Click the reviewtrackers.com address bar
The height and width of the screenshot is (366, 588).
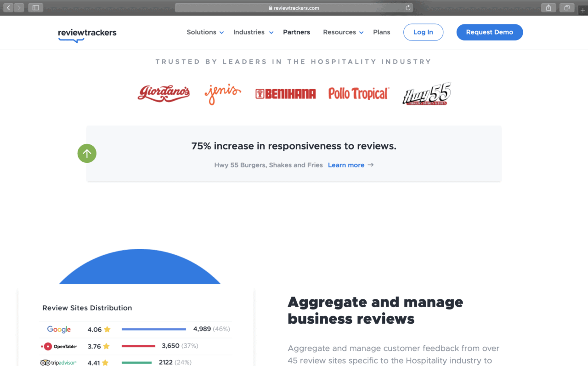(294, 8)
